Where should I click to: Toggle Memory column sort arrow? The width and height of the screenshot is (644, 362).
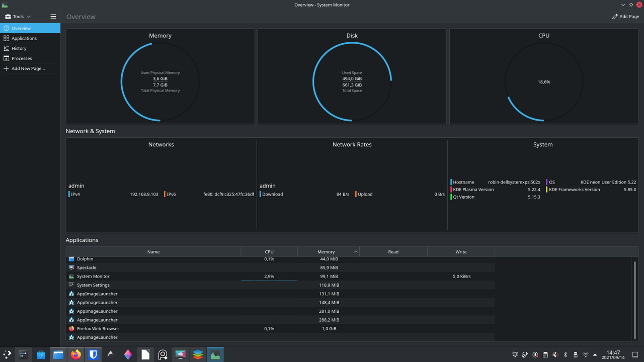(x=356, y=251)
